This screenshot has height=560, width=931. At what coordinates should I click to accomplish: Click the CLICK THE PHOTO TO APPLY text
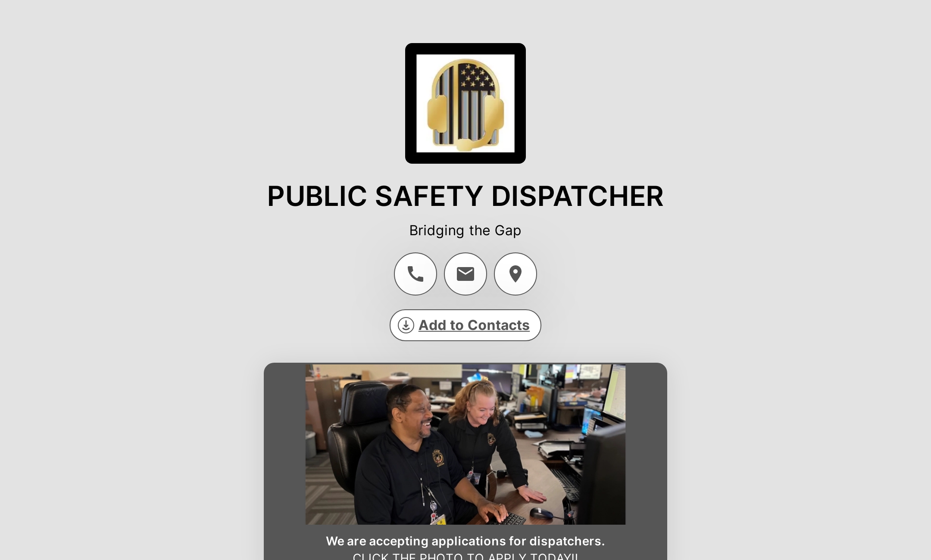(x=465, y=557)
